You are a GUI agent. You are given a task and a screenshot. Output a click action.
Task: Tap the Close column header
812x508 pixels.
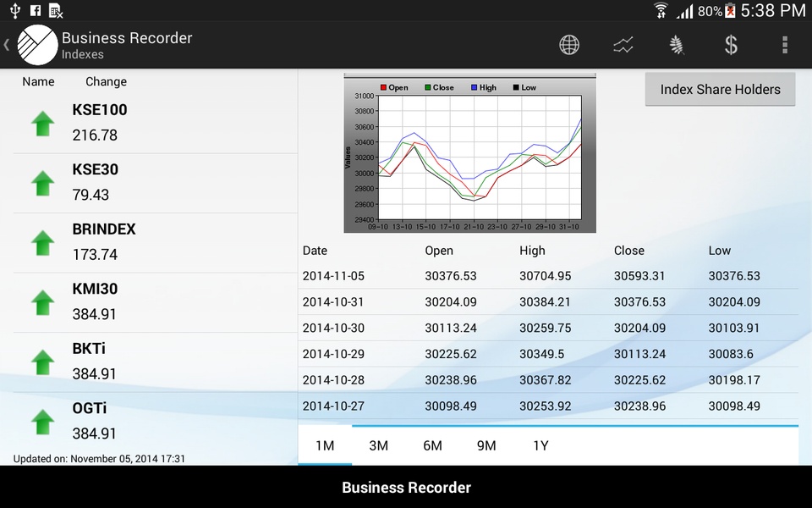(629, 251)
